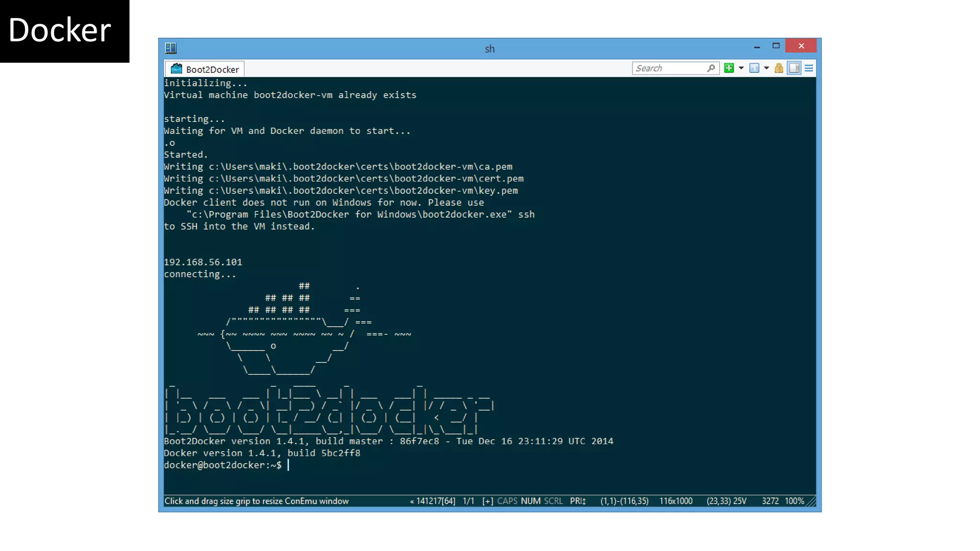980x551 pixels.
Task: Click the SCRL indicator in status bar
Action: [x=553, y=501]
